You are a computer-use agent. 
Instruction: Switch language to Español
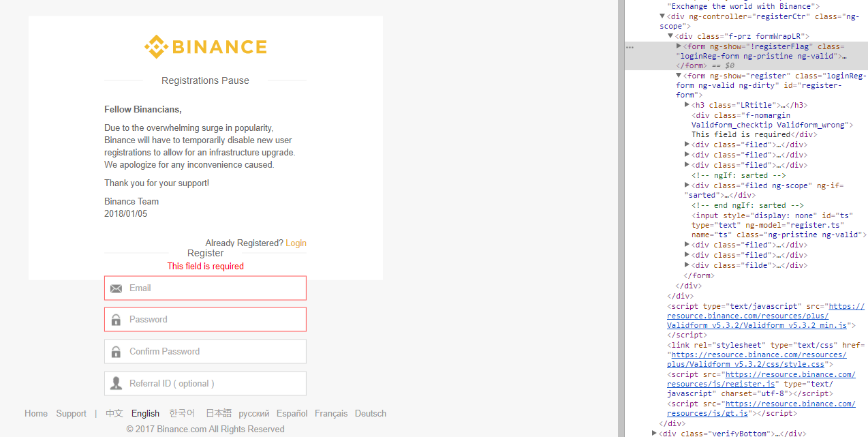click(292, 413)
